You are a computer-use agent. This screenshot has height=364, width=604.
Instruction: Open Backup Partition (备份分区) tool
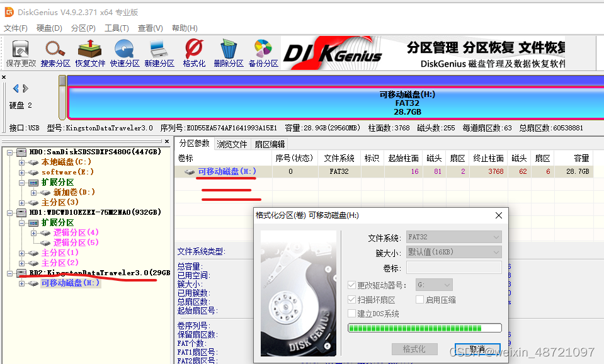coord(263,54)
